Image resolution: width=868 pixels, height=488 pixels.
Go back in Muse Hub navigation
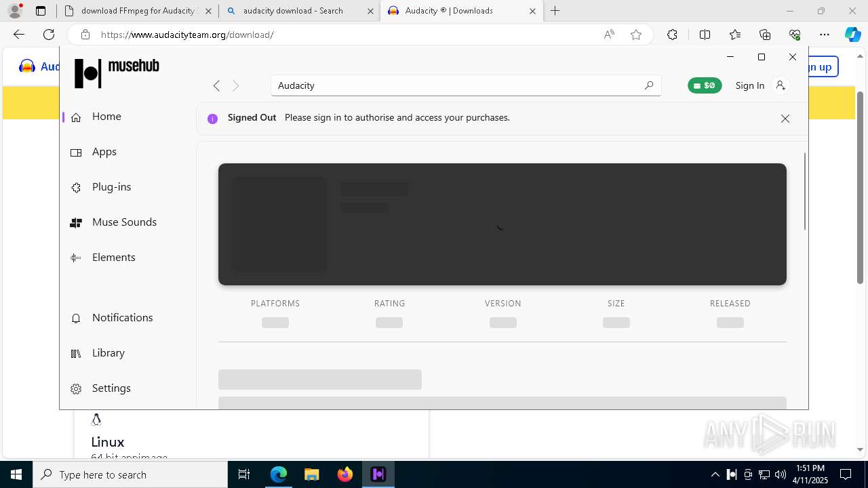click(216, 85)
